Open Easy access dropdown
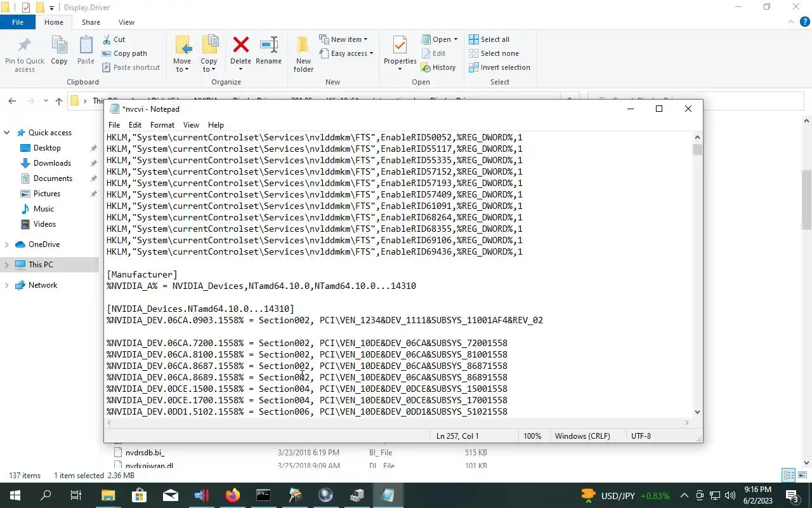This screenshot has width=812, height=508. [346, 53]
